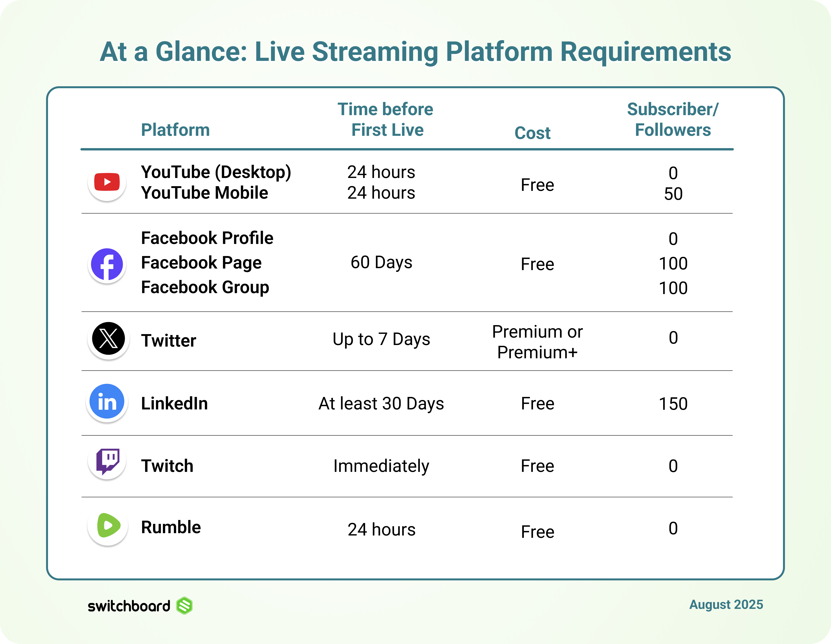This screenshot has height=644, width=831.
Task: Click '0' followers in the Rumble row
Action: [673, 528]
